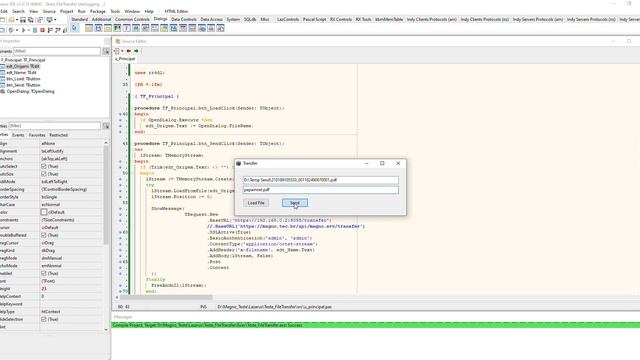Toggle the Enabled property checkbox

[x=44, y=273]
